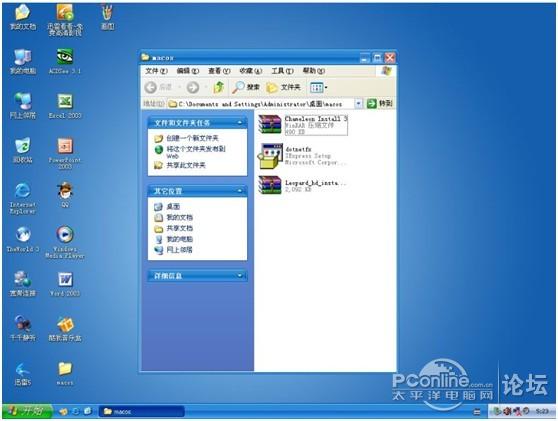Viewport: 558px width, 421px height.
Task: Select the dotnetfx setup file
Action: (x=302, y=156)
